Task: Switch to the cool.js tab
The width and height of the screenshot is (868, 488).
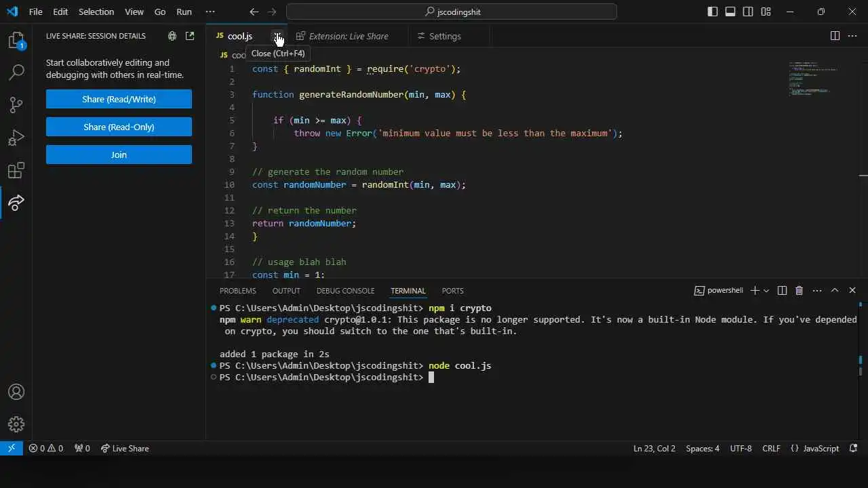Action: tap(240, 36)
